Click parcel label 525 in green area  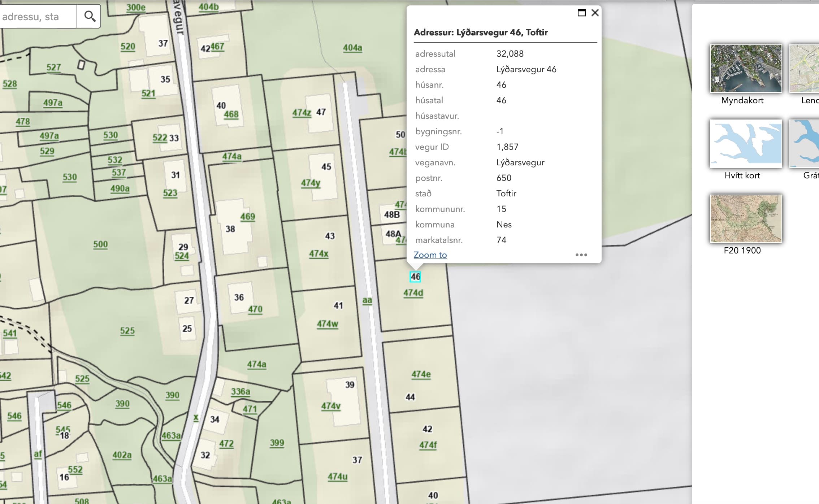pyautogui.click(x=127, y=331)
